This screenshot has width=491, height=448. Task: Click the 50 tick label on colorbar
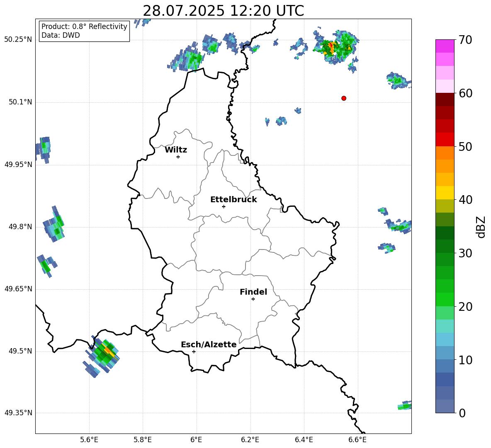pyautogui.click(x=465, y=147)
